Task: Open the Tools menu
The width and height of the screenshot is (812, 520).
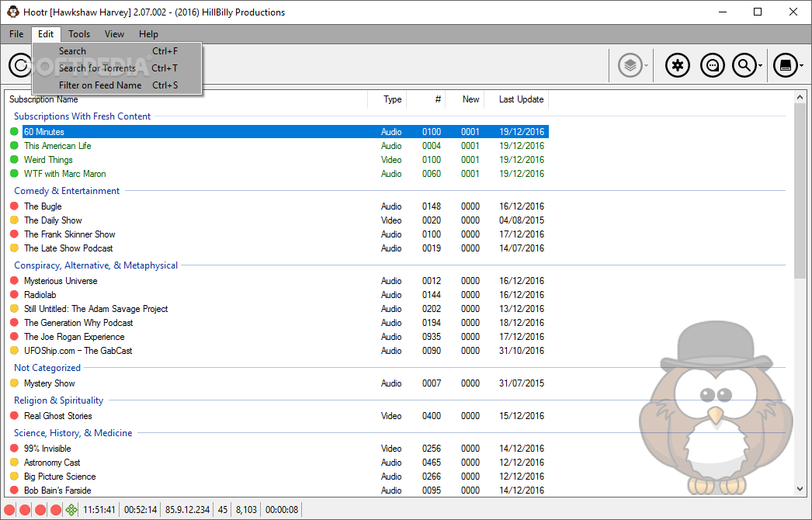Action: [79, 34]
